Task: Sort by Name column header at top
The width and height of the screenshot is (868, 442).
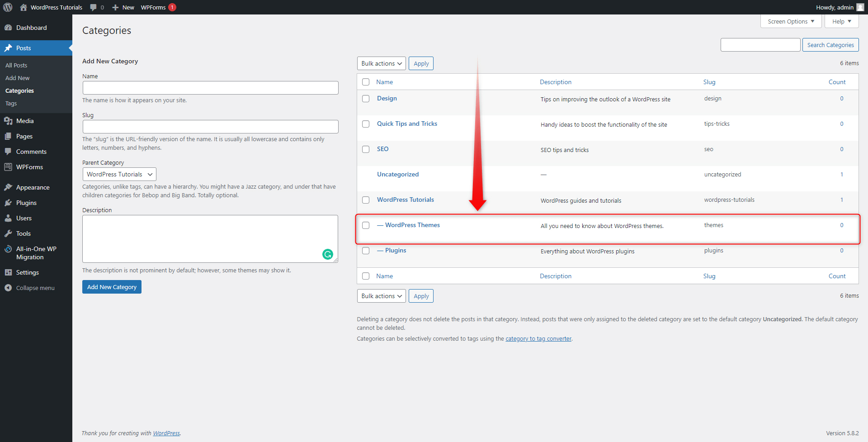Action: coord(384,82)
